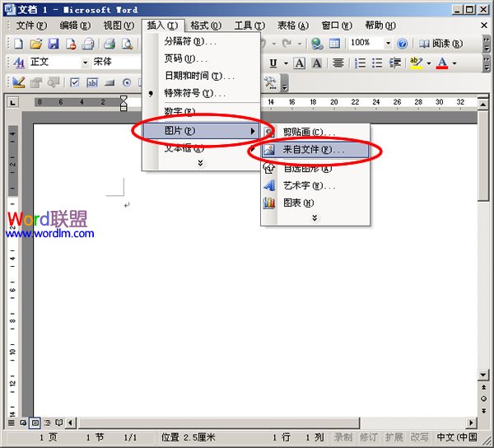Open the 帮助(H) menu
The width and height of the screenshot is (494, 448).
pyautogui.click(x=380, y=26)
